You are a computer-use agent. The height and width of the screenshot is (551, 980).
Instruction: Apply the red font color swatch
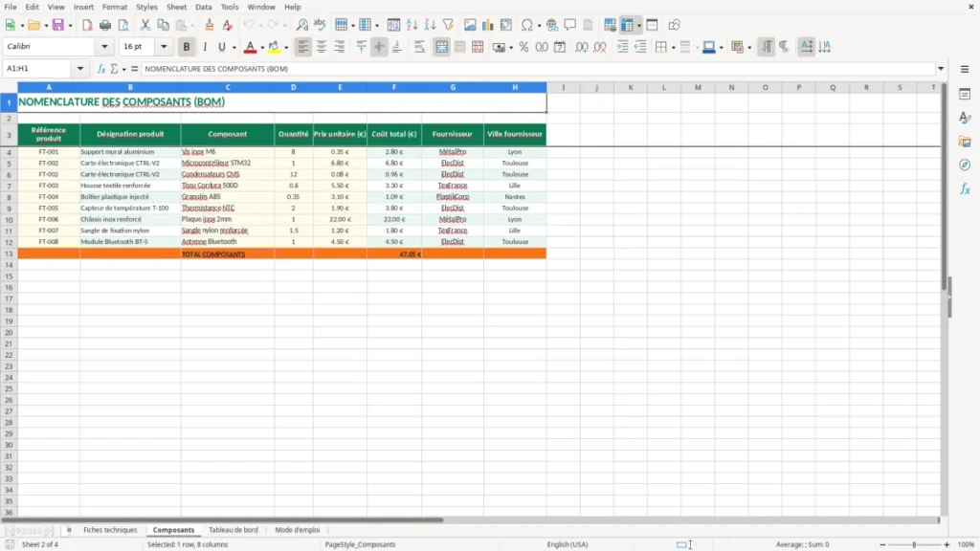(250, 47)
